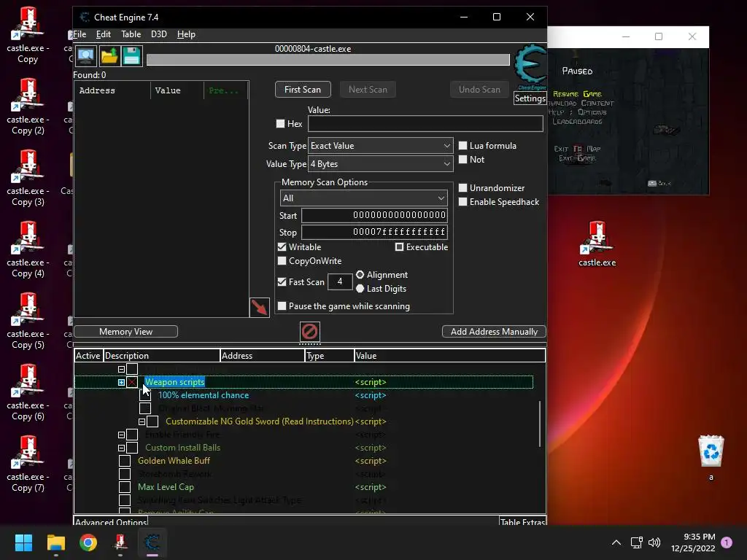Expand the Weapon scripts group
The image size is (747, 560).
pos(122,382)
